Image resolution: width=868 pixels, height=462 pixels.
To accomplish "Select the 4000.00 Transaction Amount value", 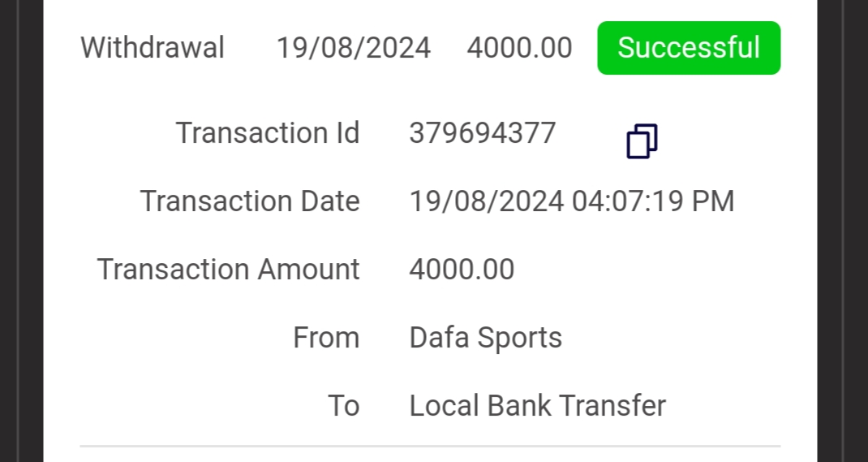I will [x=462, y=269].
